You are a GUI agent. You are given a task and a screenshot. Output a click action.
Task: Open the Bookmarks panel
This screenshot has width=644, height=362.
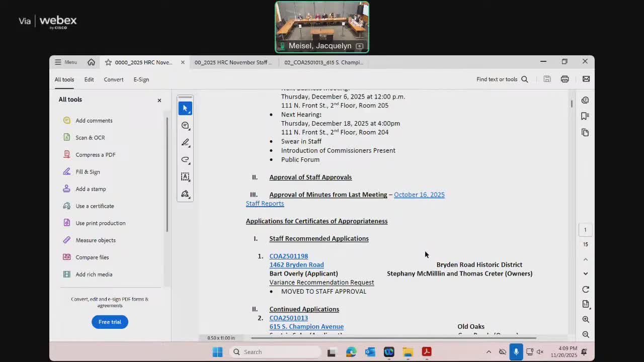tap(585, 116)
